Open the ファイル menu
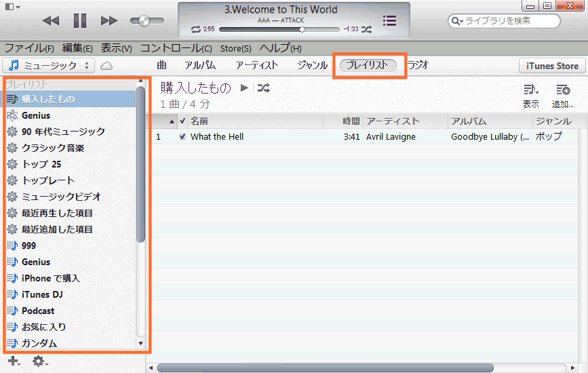The width and height of the screenshot is (588, 373). coord(29,48)
